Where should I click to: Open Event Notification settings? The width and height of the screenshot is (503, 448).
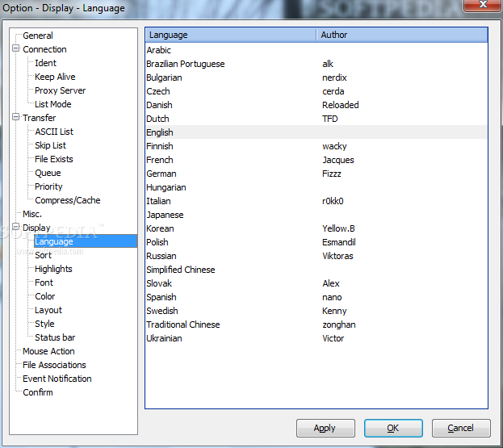point(57,379)
